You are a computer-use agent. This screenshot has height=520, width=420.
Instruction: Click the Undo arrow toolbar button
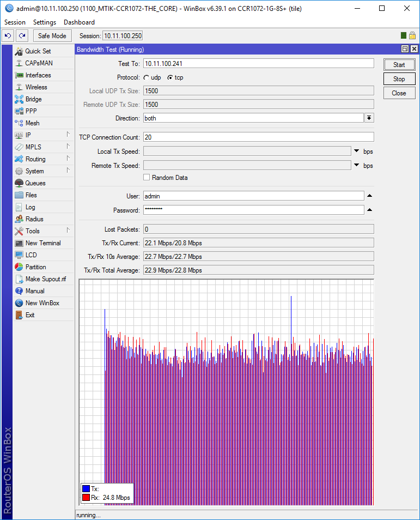[x=8, y=35]
